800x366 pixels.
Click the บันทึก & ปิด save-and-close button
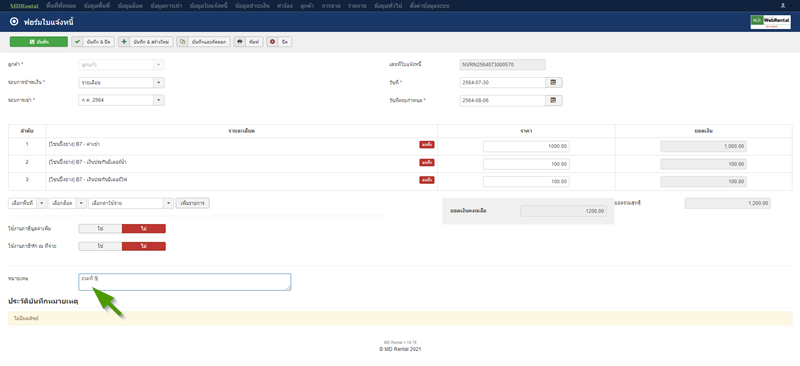(x=93, y=42)
